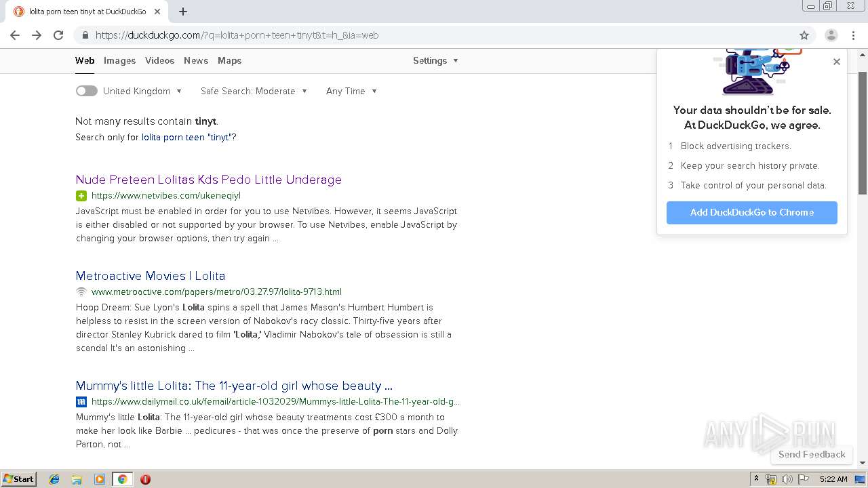Click 'Take control of your personal data.' text
The height and width of the screenshot is (488, 868).
click(x=753, y=185)
